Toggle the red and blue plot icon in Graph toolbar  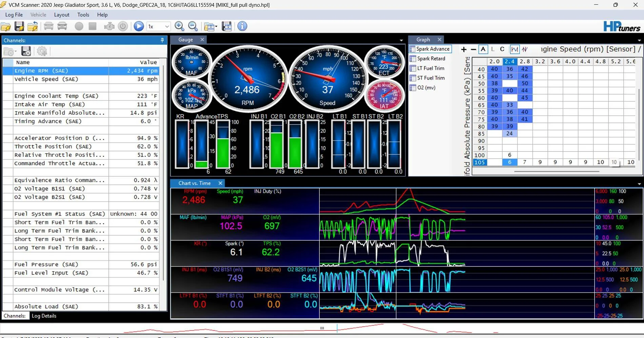pyautogui.click(x=525, y=49)
